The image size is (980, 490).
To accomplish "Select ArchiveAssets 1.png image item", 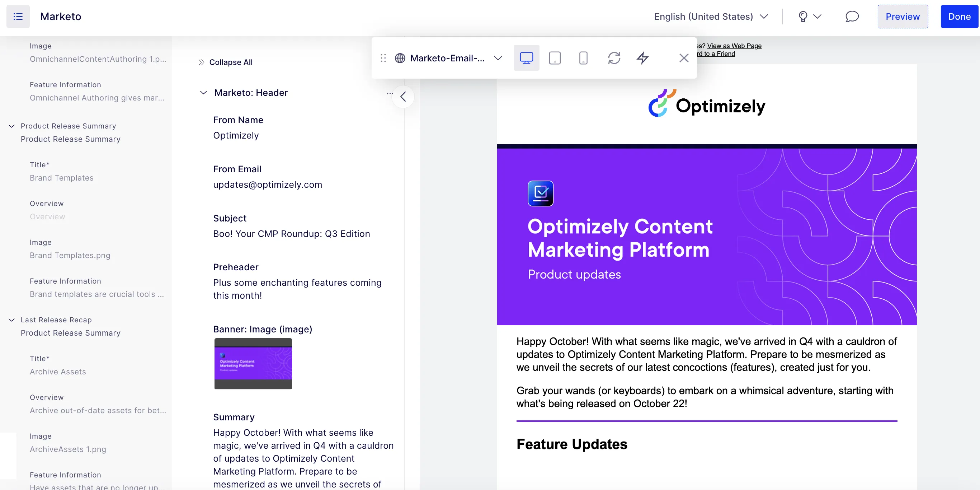I will point(68,449).
